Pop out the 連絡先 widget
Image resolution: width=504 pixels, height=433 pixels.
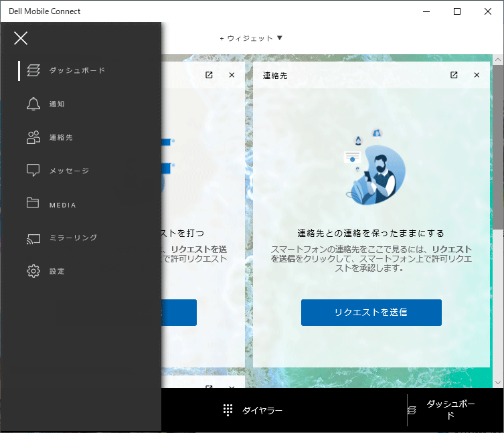pyautogui.click(x=454, y=75)
